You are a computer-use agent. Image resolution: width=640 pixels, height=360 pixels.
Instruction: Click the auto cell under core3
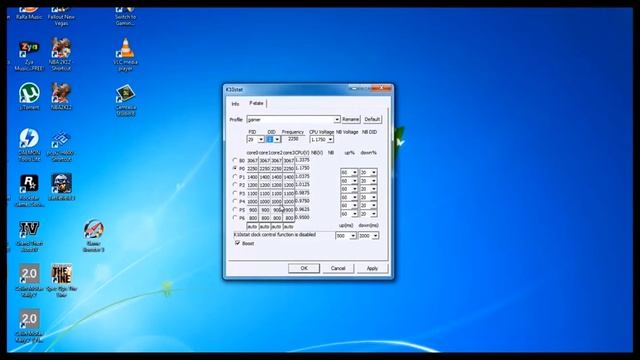click(x=288, y=227)
